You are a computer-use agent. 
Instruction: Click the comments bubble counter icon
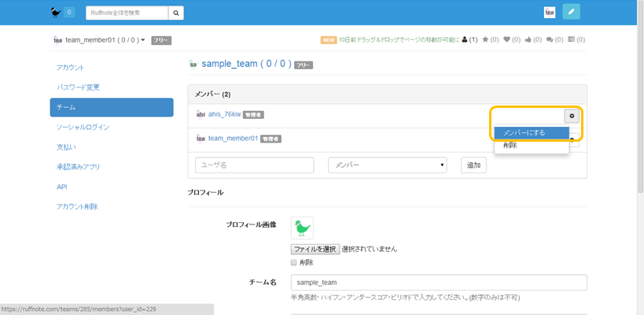tap(549, 39)
